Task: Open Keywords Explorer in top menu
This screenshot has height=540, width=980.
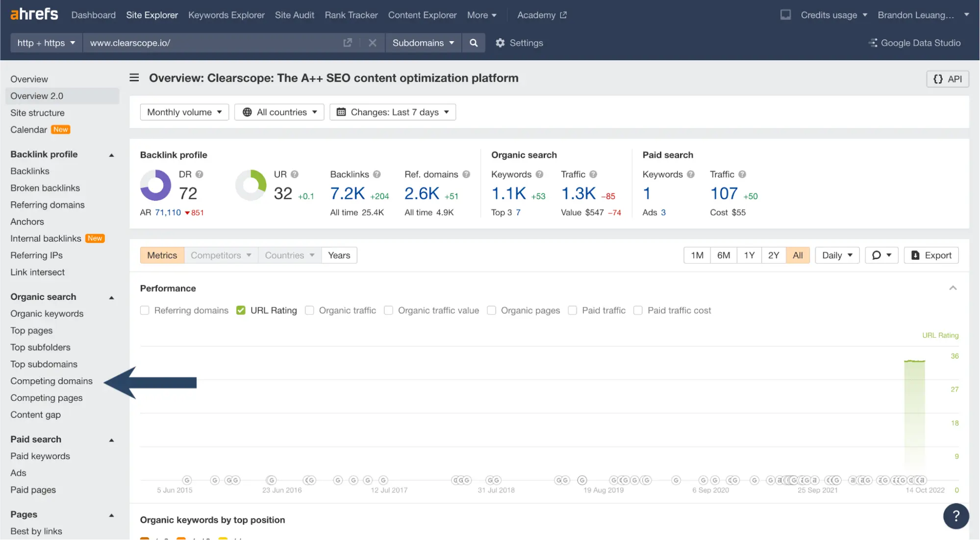Action: pyautogui.click(x=226, y=15)
